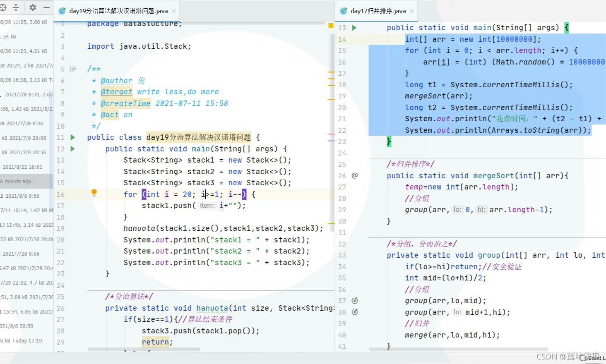Click the @createTime tag in the comment
The height and width of the screenshot is (364, 606).
125,103
